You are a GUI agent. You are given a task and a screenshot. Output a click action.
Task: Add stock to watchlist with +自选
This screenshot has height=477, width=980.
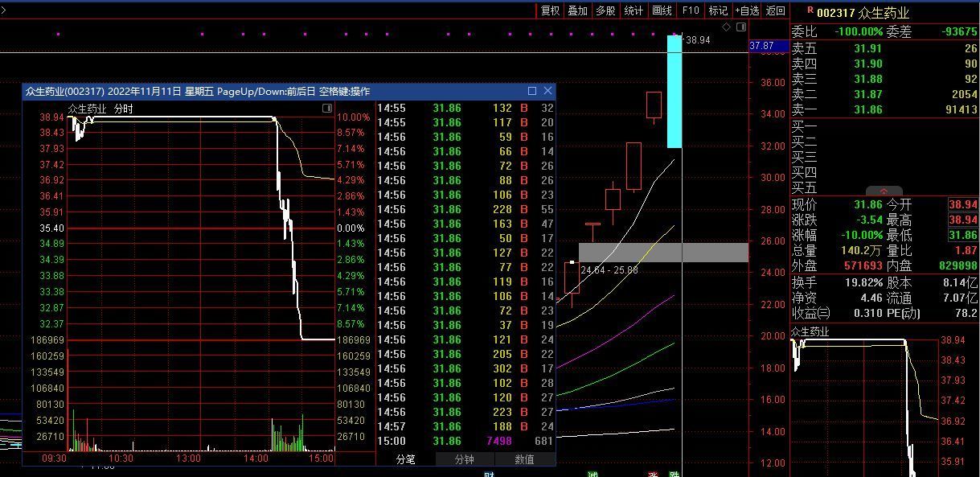(x=746, y=10)
